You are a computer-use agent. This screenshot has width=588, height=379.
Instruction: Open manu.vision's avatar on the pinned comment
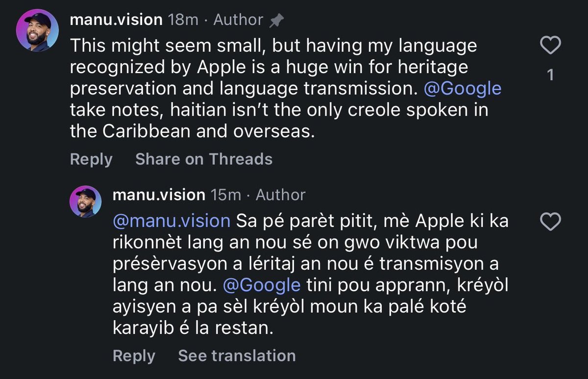click(37, 30)
